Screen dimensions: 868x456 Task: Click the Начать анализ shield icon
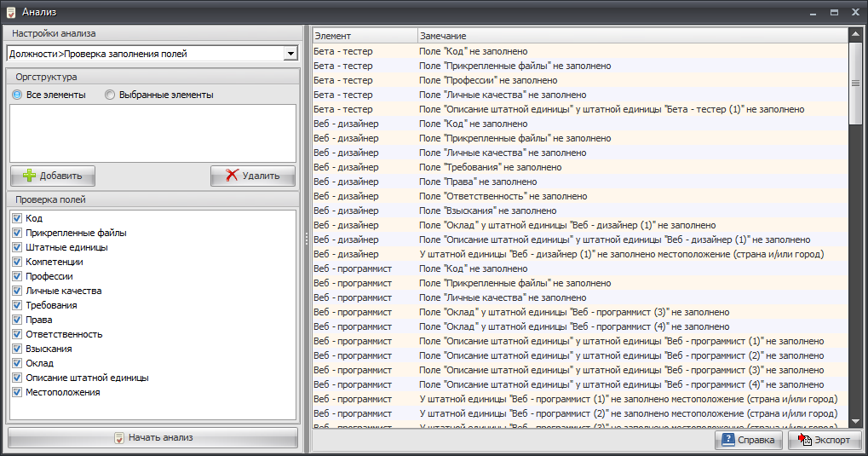(x=119, y=438)
